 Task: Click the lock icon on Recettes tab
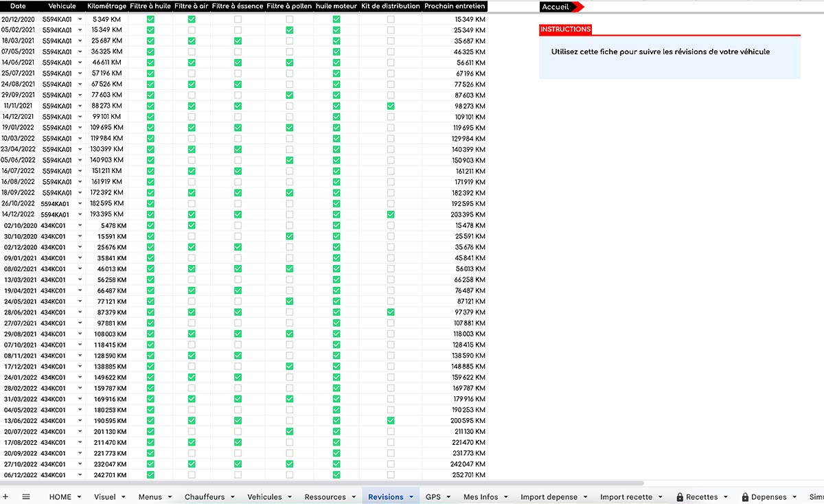coord(680,497)
